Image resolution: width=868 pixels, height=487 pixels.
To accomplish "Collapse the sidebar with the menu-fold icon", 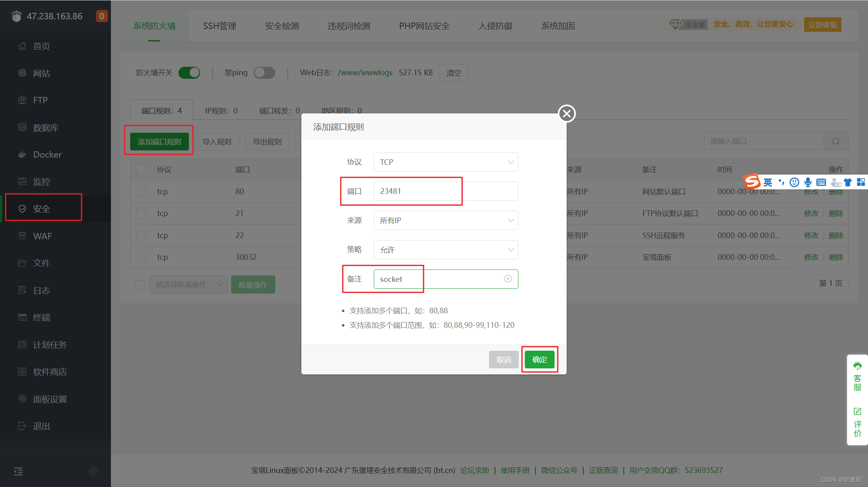I will coord(18,471).
